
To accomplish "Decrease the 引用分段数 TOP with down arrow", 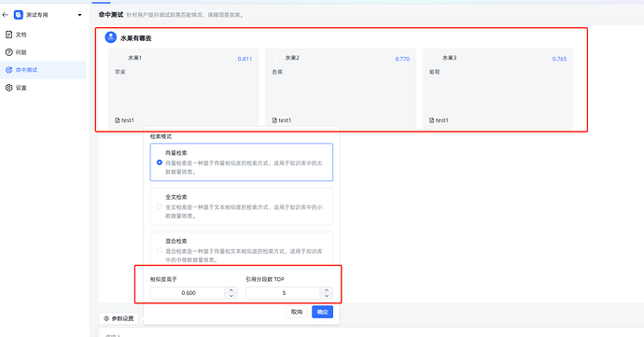I will (327, 296).
